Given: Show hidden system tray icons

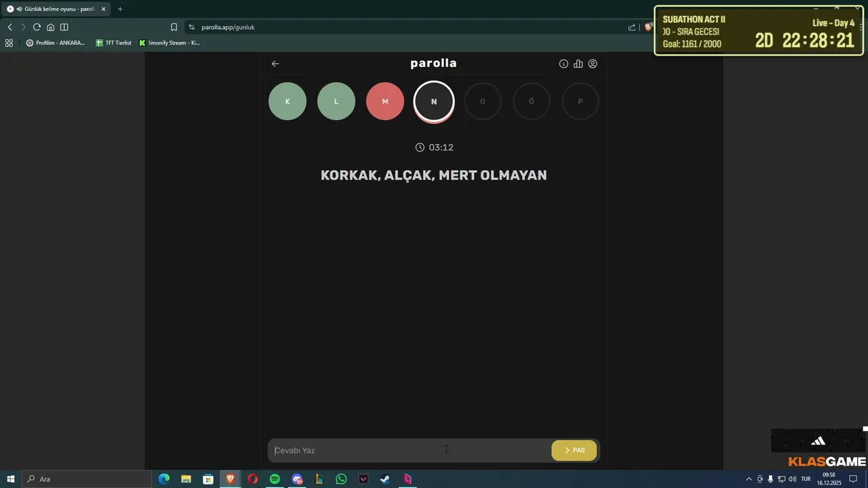Looking at the screenshot, I should 749,479.
